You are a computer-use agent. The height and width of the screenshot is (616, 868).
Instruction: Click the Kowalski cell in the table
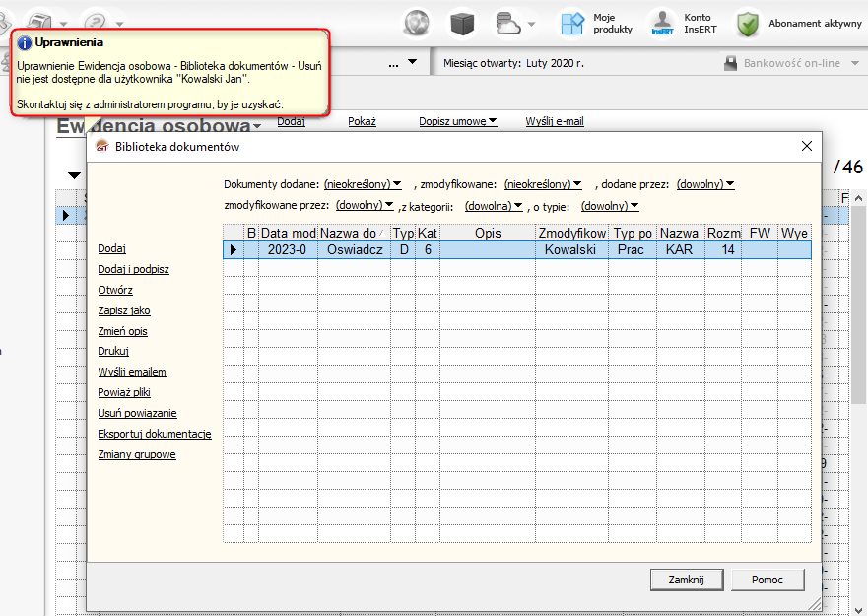click(570, 249)
